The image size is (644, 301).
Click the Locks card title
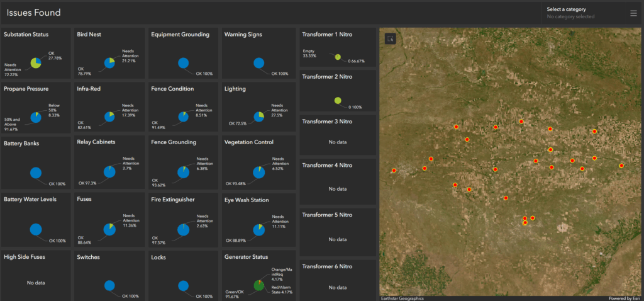coord(158,258)
